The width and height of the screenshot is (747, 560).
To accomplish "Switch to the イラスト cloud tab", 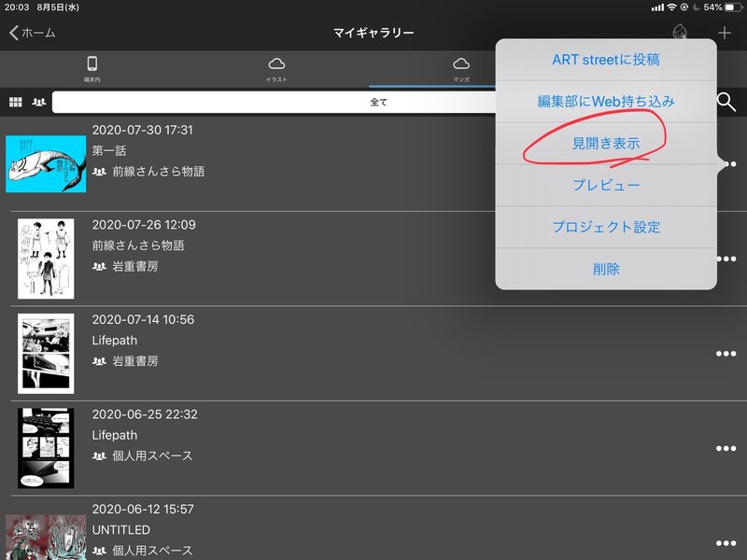I will click(x=276, y=69).
